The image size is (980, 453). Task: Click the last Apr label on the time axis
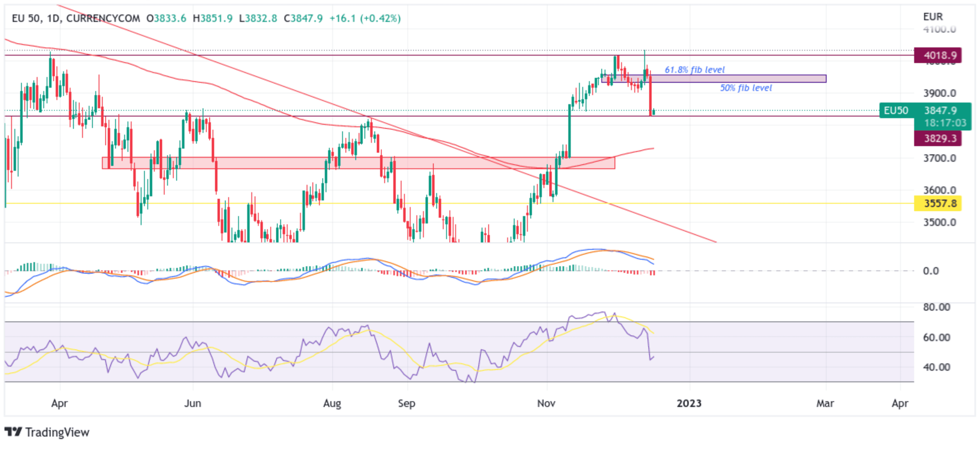tap(900, 403)
